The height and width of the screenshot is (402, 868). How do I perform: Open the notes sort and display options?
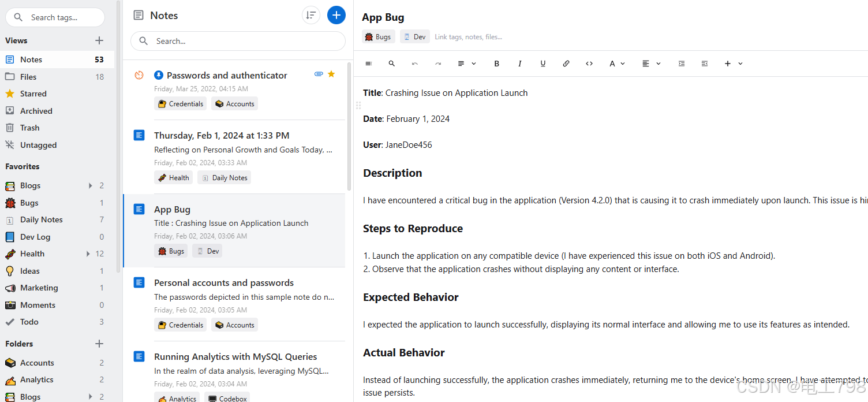click(311, 16)
